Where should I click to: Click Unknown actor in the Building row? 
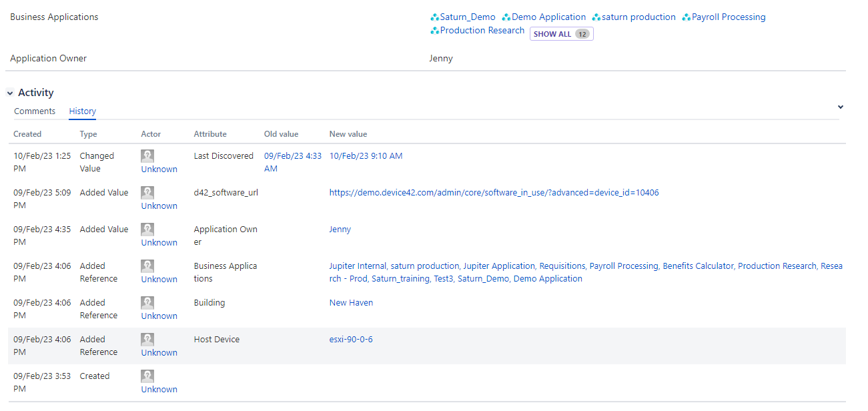(x=159, y=316)
